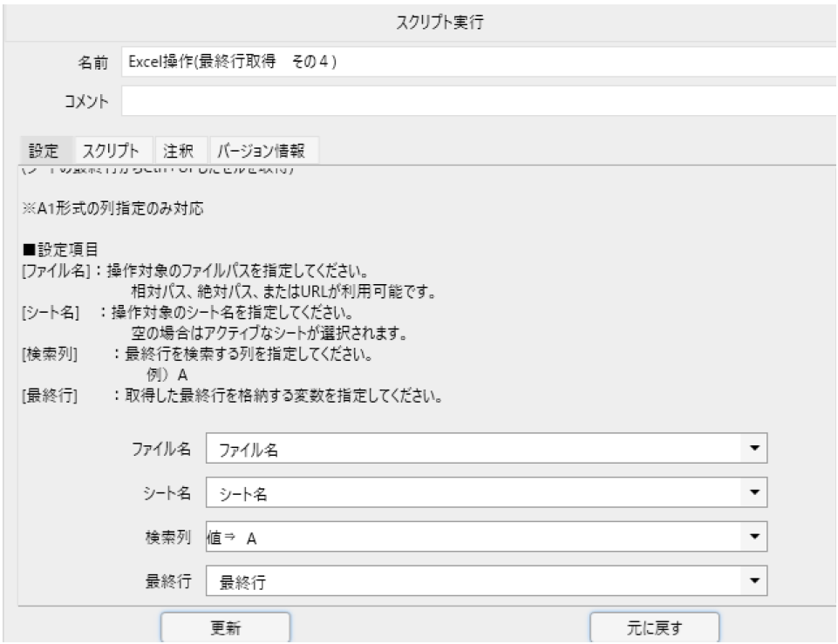Open the シート名 dropdown arrow

[x=754, y=494]
